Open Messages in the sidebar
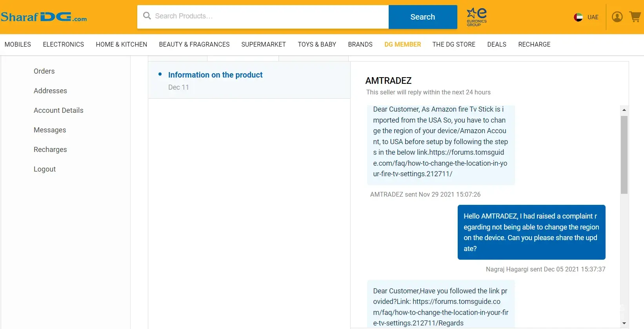The width and height of the screenshot is (644, 329). pos(50,130)
